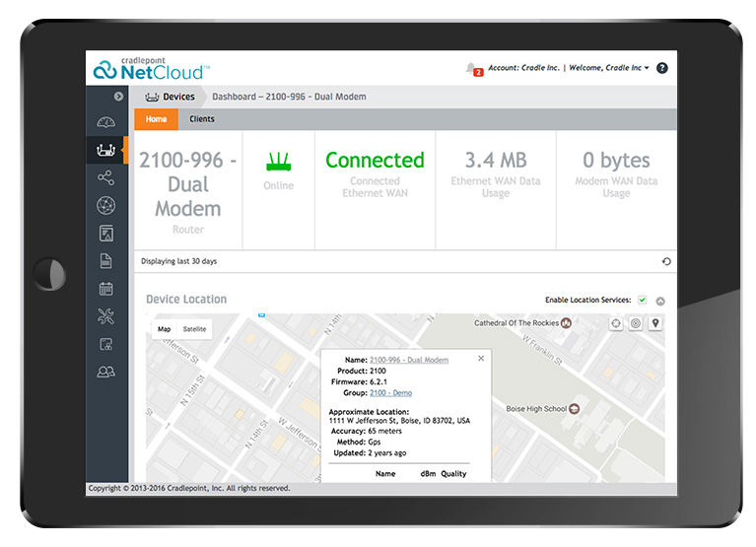Click the Cathedral Of The Rockies marker

pyautogui.click(x=566, y=323)
